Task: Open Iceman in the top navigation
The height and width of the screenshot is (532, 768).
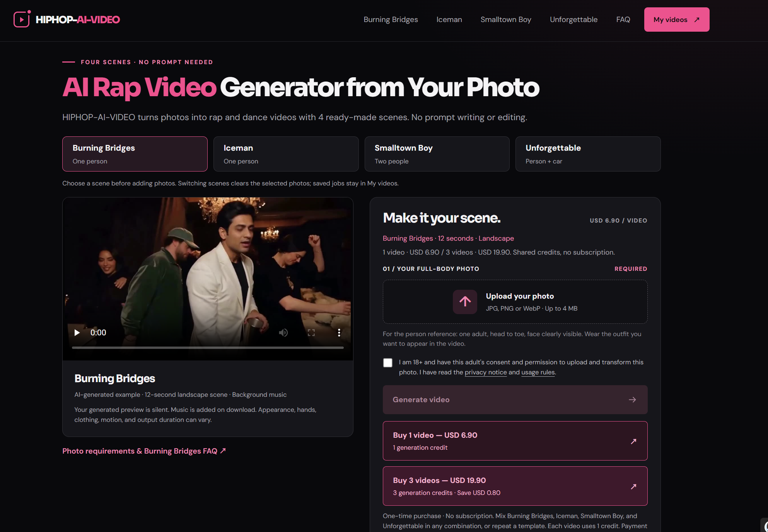Action: (x=449, y=19)
